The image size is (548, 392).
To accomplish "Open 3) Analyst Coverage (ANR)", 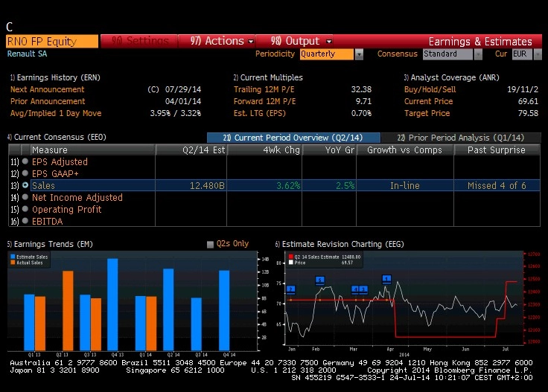I will tap(451, 77).
